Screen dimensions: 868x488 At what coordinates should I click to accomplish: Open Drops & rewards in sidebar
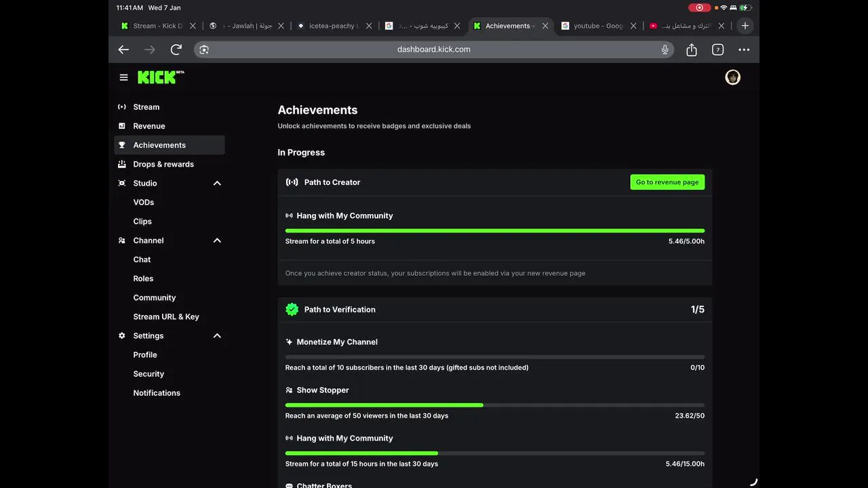click(x=163, y=164)
